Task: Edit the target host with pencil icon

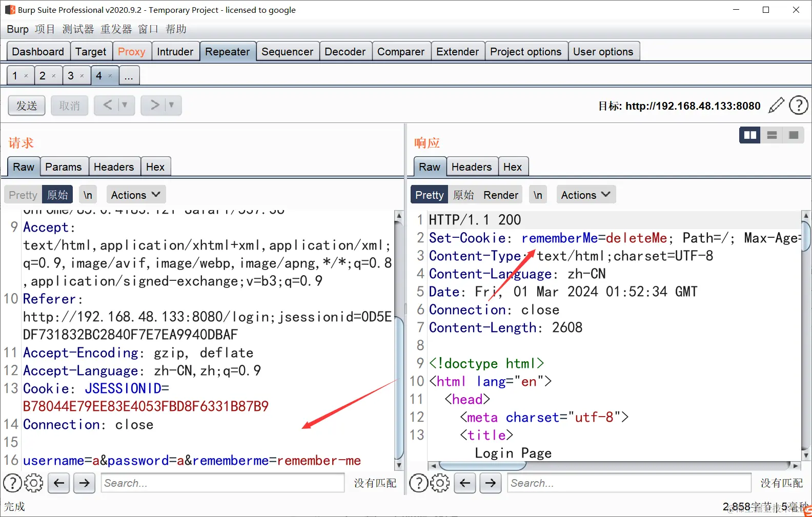Action: coord(777,105)
